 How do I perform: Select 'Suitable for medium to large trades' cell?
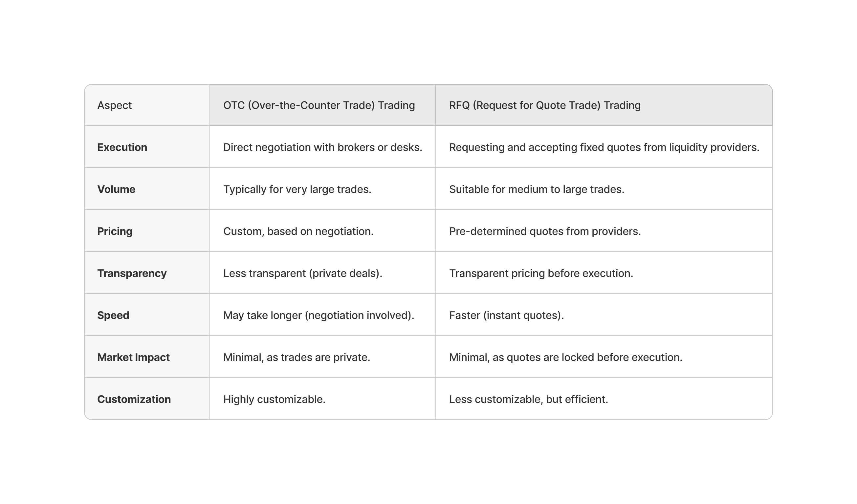pyautogui.click(x=536, y=189)
